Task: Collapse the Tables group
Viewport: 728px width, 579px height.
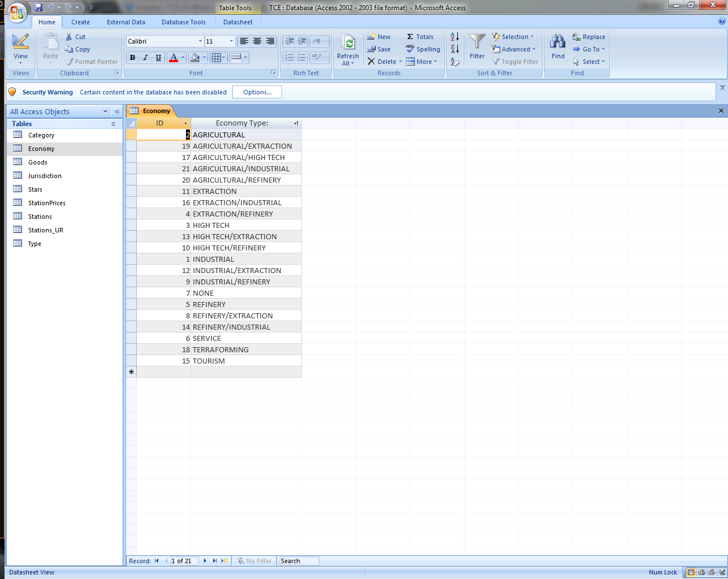Action: (113, 124)
